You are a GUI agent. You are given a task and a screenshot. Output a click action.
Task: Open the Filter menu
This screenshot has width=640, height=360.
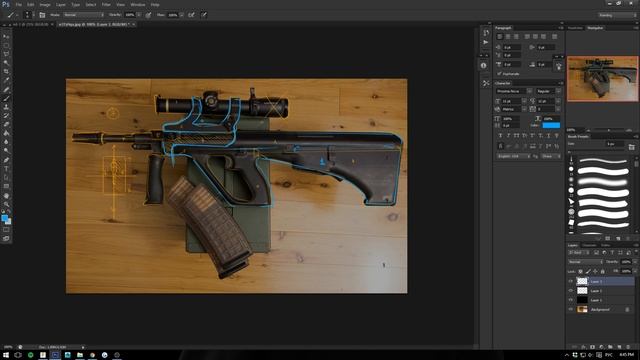coord(106,4)
